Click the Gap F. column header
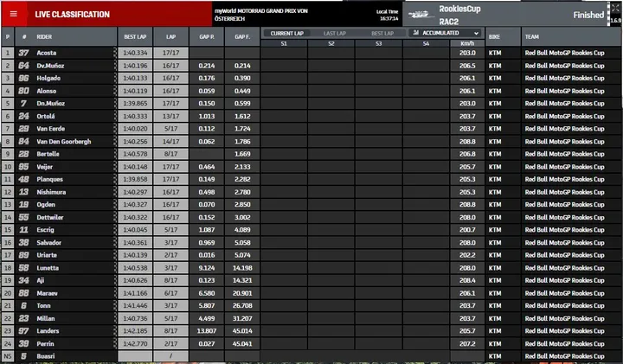The width and height of the screenshot is (623, 364). point(242,36)
